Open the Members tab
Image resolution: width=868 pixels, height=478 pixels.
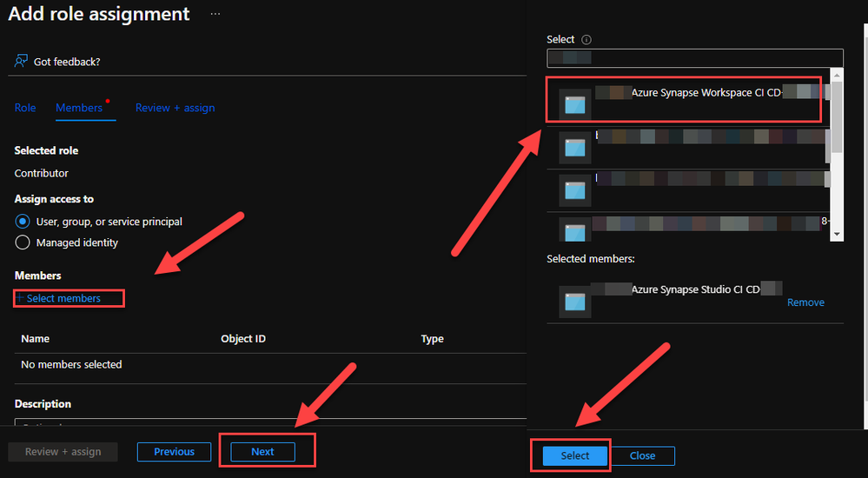[x=79, y=108]
